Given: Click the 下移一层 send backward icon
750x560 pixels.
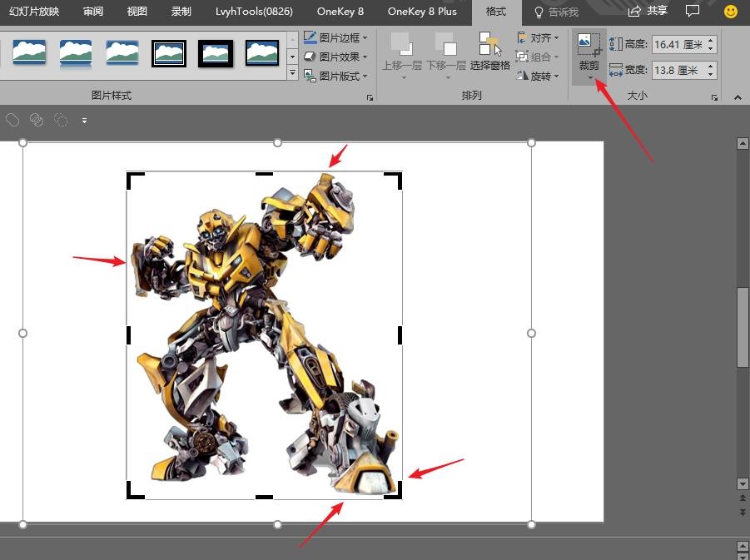Looking at the screenshot, I should coord(446,43).
